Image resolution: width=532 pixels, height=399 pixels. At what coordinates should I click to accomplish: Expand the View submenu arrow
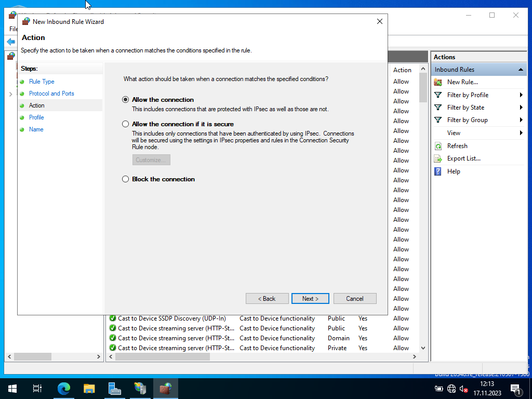pos(521,133)
